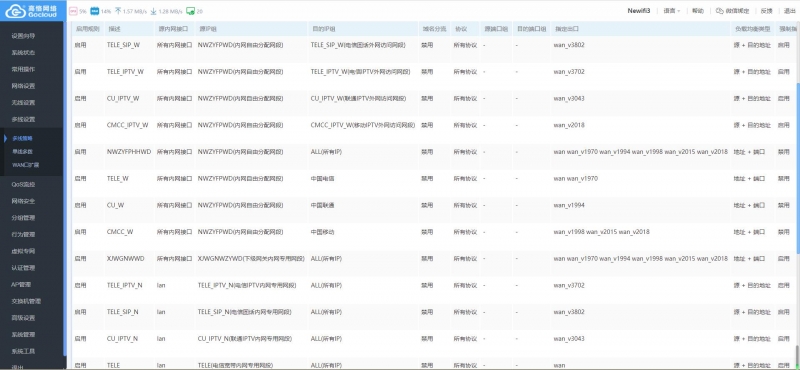Screen dimensions: 800x370
Task: Click the 退出 logout link
Action: [789, 11]
